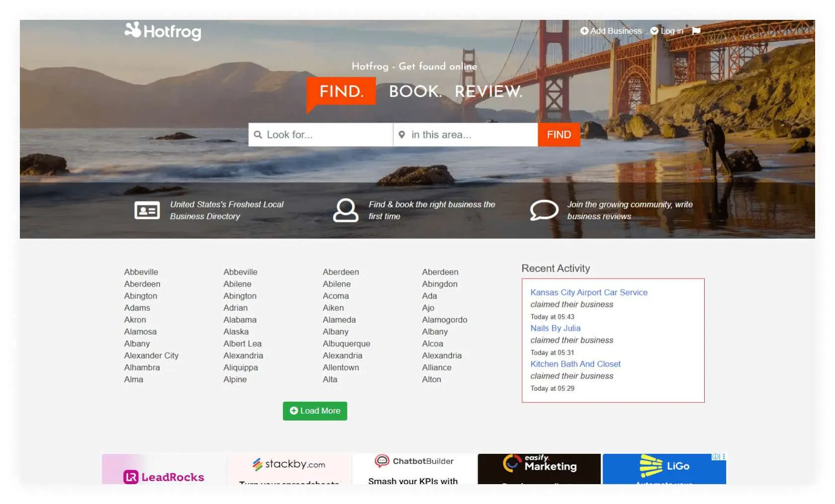Click the ad info icon on LiGo ad

716,457
